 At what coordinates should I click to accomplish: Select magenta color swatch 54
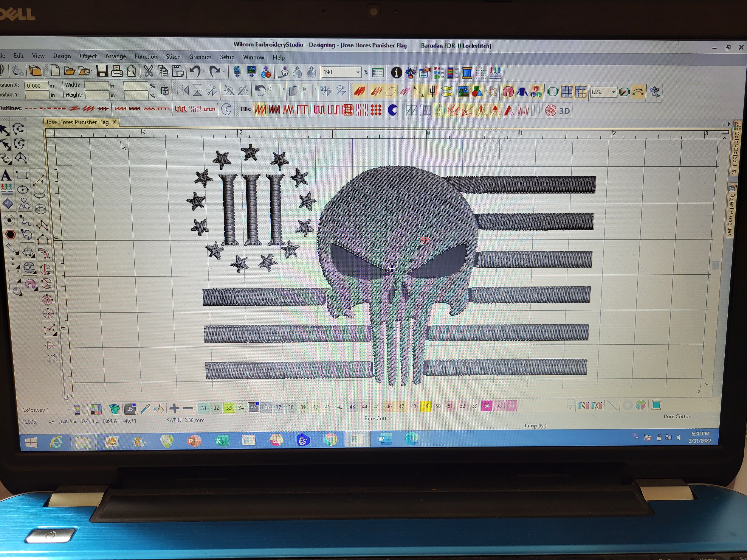coord(487,406)
